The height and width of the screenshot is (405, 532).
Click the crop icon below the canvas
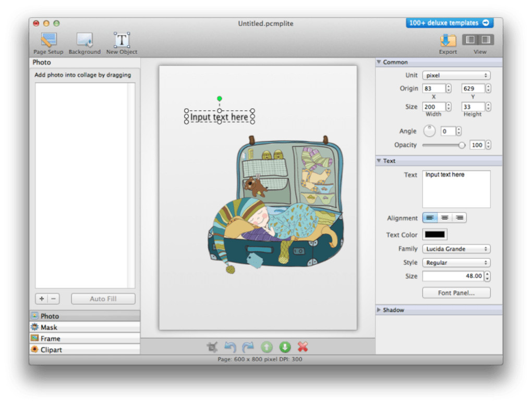pyautogui.click(x=212, y=347)
